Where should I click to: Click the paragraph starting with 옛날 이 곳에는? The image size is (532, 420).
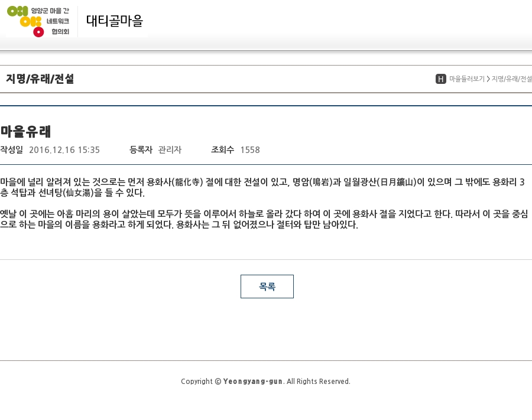coord(264,219)
